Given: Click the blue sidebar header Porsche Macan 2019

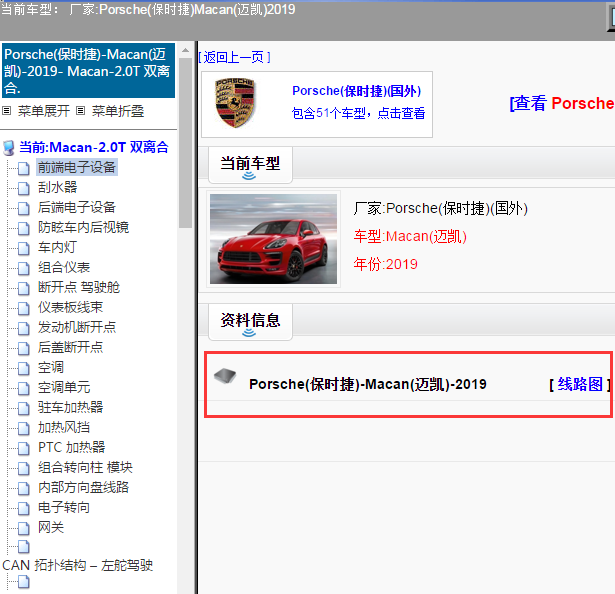Looking at the screenshot, I should coord(88,71).
